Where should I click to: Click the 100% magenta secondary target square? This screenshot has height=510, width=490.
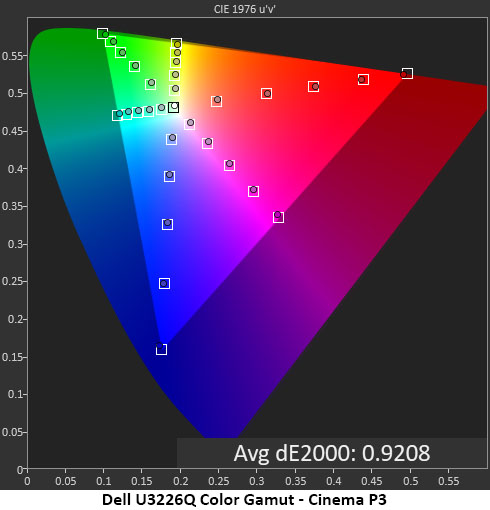(x=278, y=217)
